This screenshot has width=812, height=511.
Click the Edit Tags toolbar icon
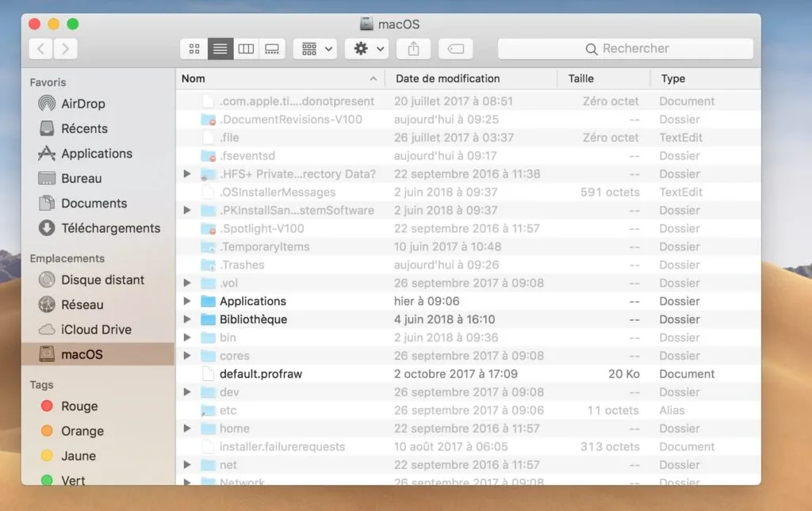tap(455, 48)
